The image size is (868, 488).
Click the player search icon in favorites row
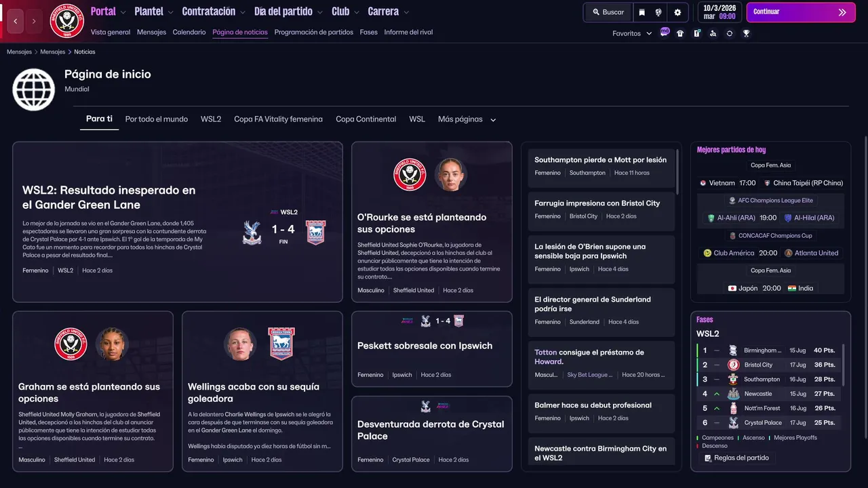(713, 33)
